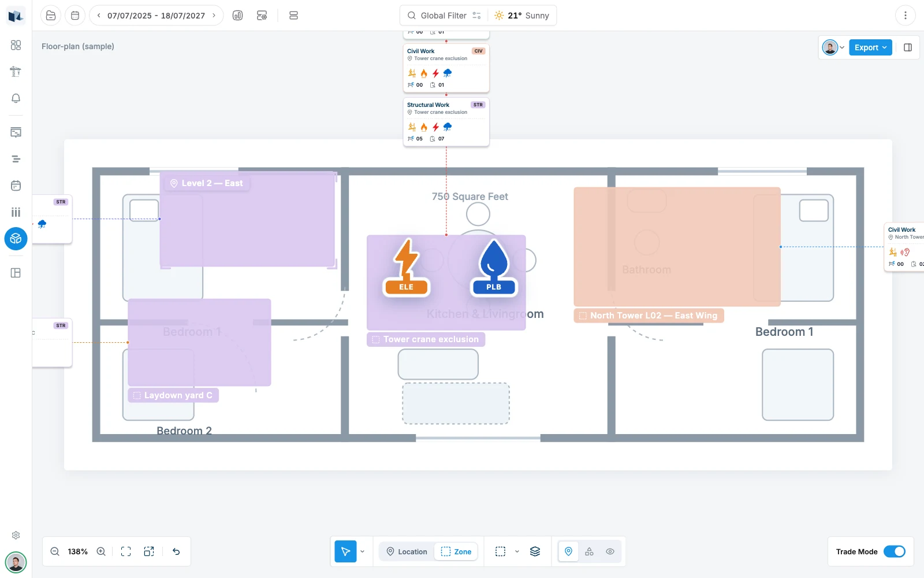Toggle the eye visibility icon
Image resolution: width=924 pixels, height=578 pixels.
[x=610, y=551]
